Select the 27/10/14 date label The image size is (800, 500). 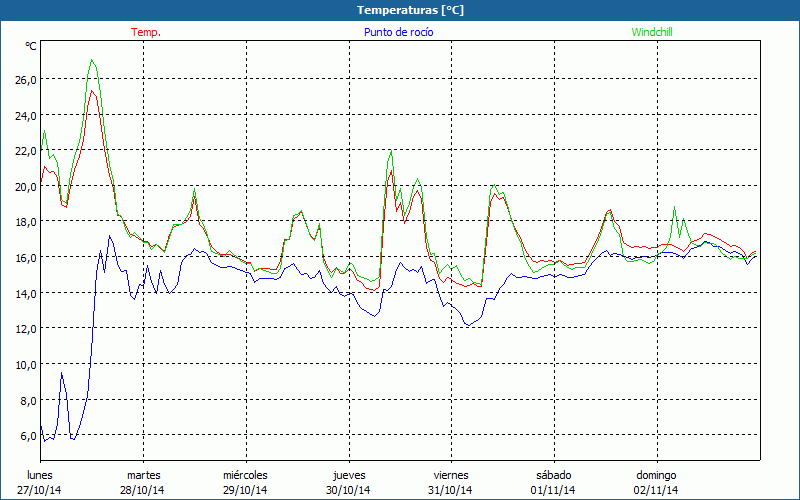40,490
